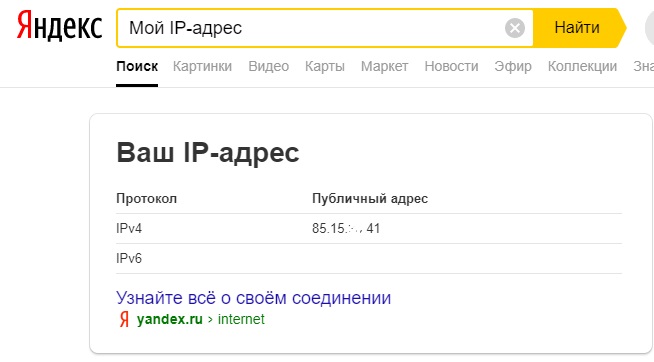Screen dimensions: 654x362
Task: Click the Яндекс logo
Action: point(59,26)
